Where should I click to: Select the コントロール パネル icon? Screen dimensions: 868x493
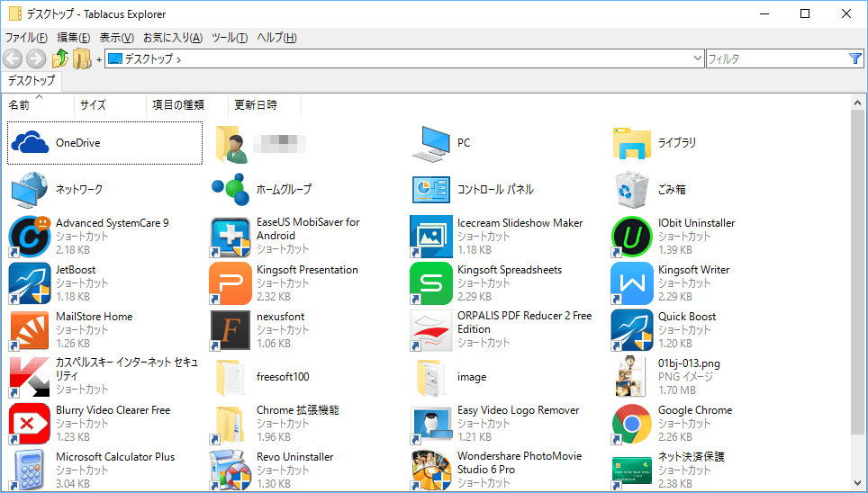click(x=431, y=190)
